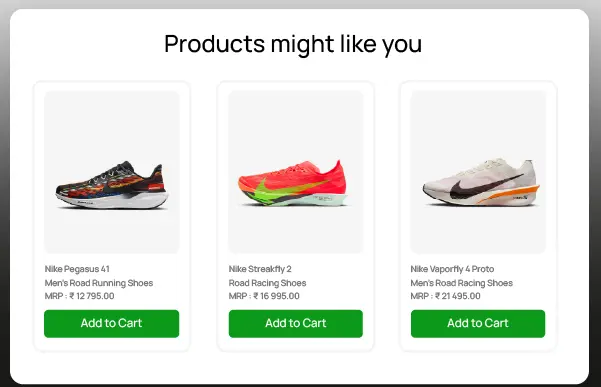
Task: Click the MRP ₹ 12 795.00 price
Action: (79, 296)
